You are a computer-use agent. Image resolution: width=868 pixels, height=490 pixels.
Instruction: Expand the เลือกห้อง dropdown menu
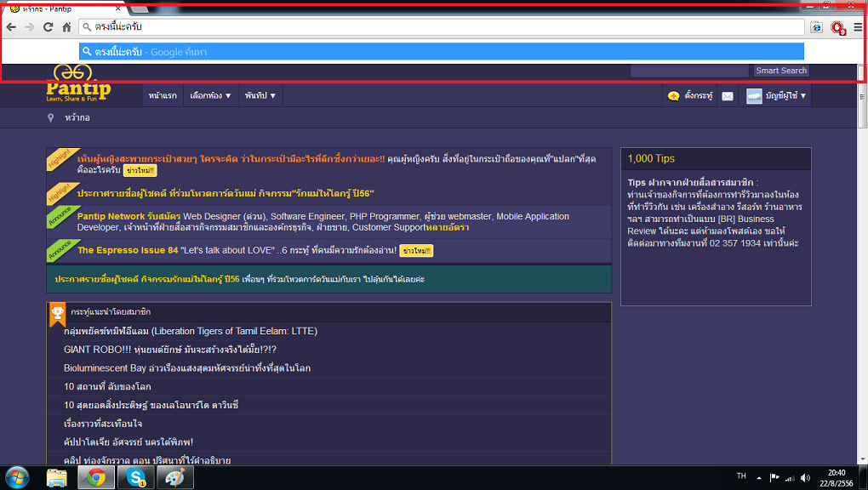[210, 96]
